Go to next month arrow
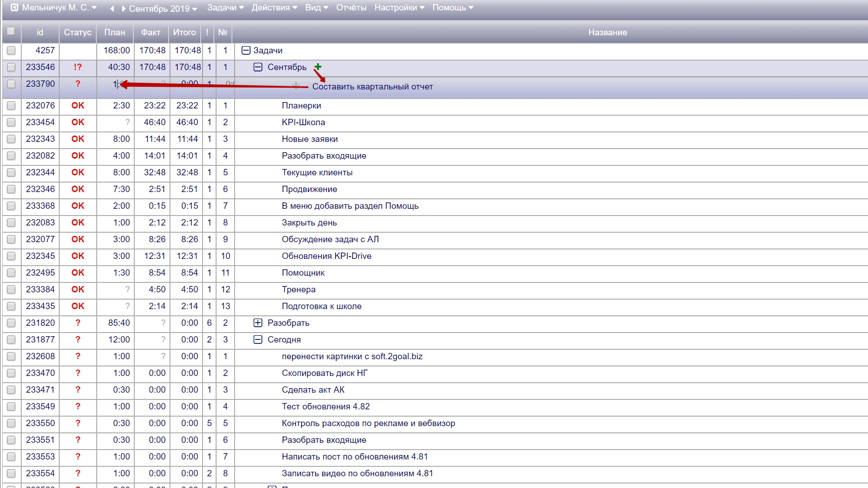The image size is (868, 488). 123,9
